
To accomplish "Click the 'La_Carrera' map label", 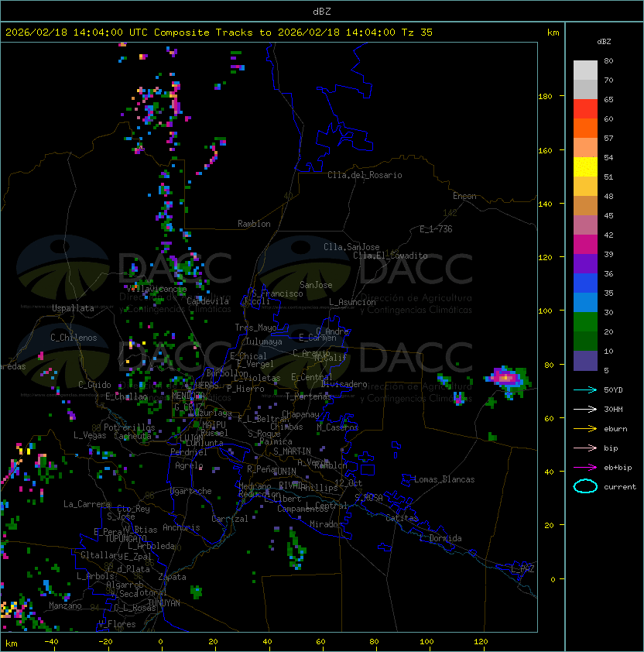I will click(x=87, y=504).
